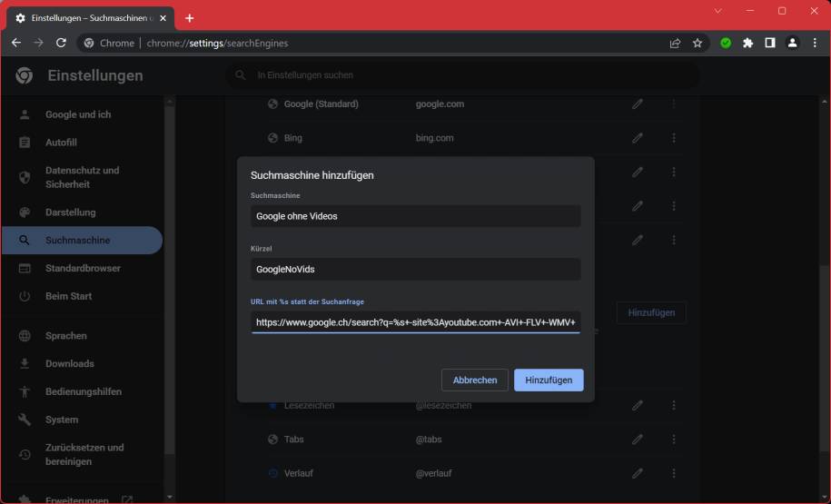The width and height of the screenshot is (831, 504).
Task: Open System settings section
Action: click(62, 420)
